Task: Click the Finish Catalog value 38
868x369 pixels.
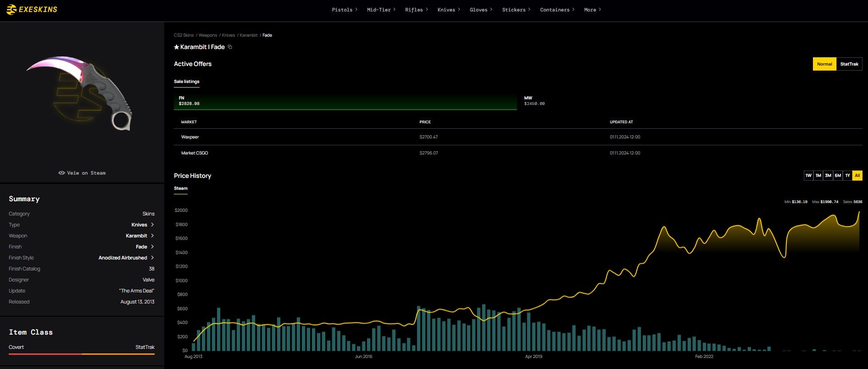Action: pyautogui.click(x=151, y=269)
